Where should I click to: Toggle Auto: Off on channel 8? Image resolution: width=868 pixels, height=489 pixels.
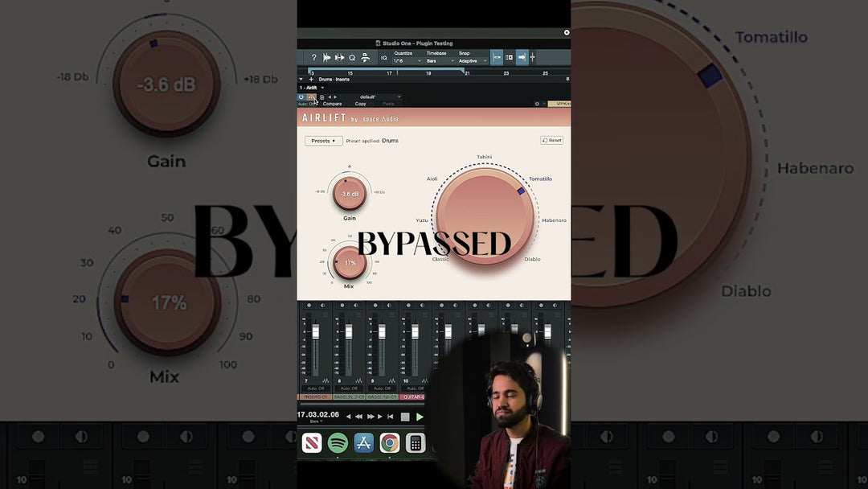click(349, 388)
